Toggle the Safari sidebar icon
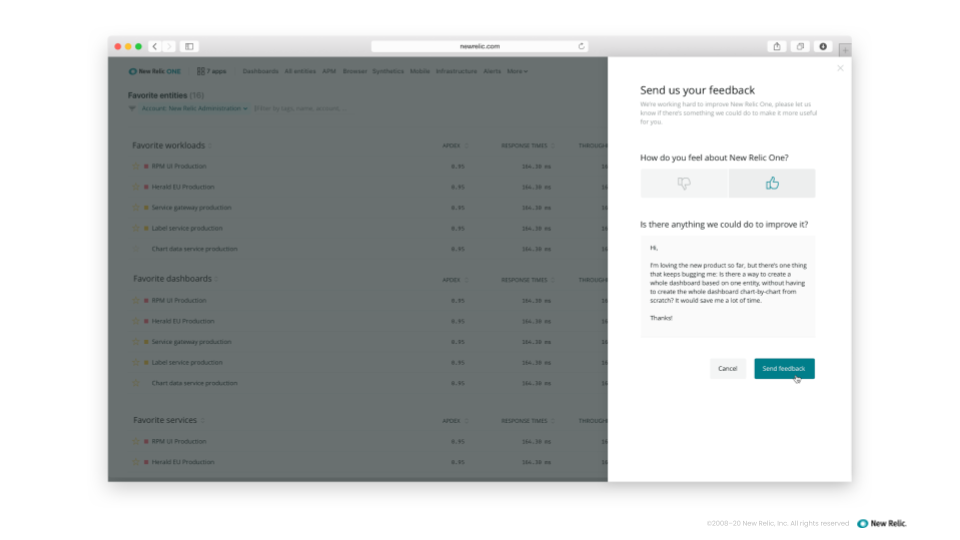This screenshot has width=960, height=540. pyautogui.click(x=189, y=47)
